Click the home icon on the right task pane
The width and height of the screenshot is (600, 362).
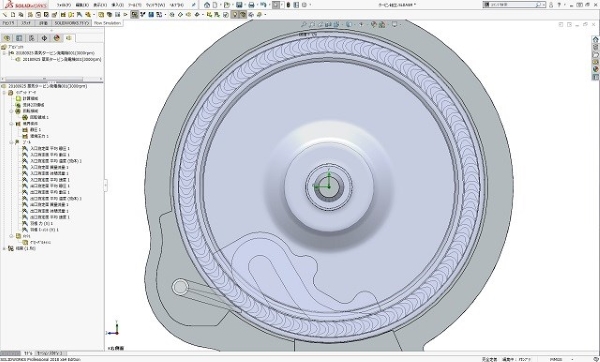pos(595,39)
